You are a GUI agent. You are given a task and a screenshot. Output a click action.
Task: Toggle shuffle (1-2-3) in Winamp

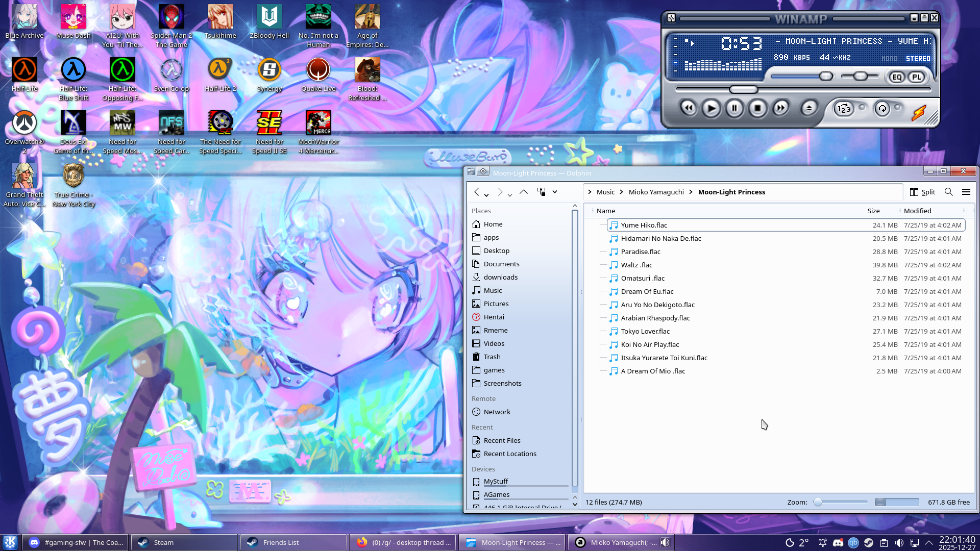844,109
